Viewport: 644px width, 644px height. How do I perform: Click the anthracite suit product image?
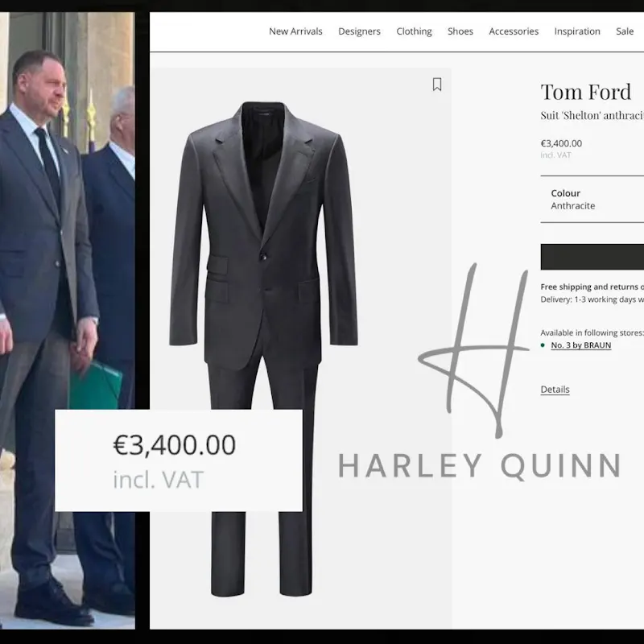tap(263, 349)
